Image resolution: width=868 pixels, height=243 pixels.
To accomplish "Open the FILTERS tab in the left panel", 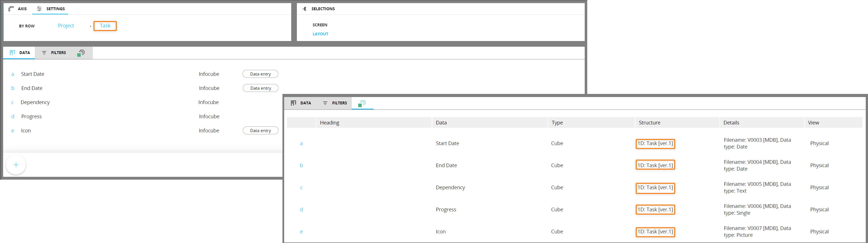I will 54,53.
